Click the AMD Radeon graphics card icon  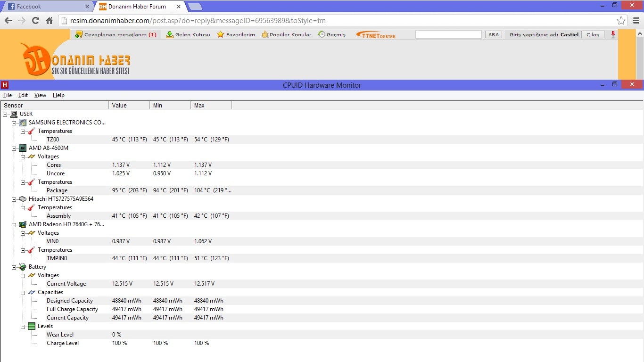point(23,224)
